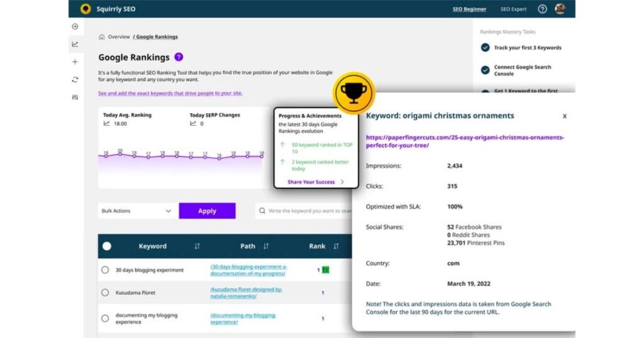Click the refresh sync sidebar icon
The width and height of the screenshot is (644, 338).
click(75, 80)
